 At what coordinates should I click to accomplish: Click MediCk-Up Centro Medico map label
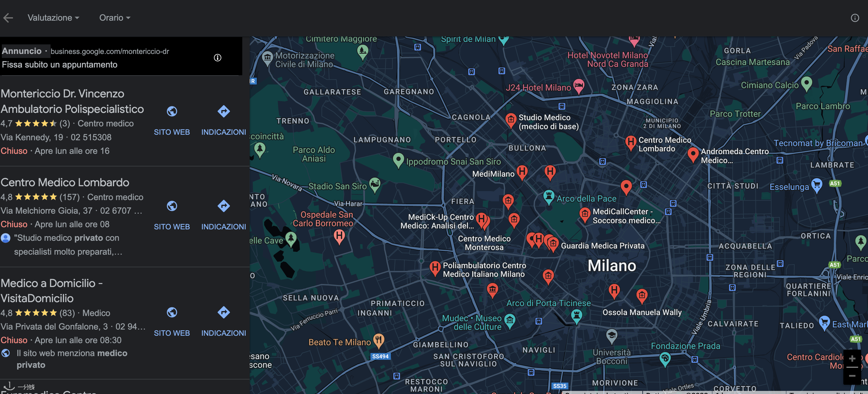point(437,221)
